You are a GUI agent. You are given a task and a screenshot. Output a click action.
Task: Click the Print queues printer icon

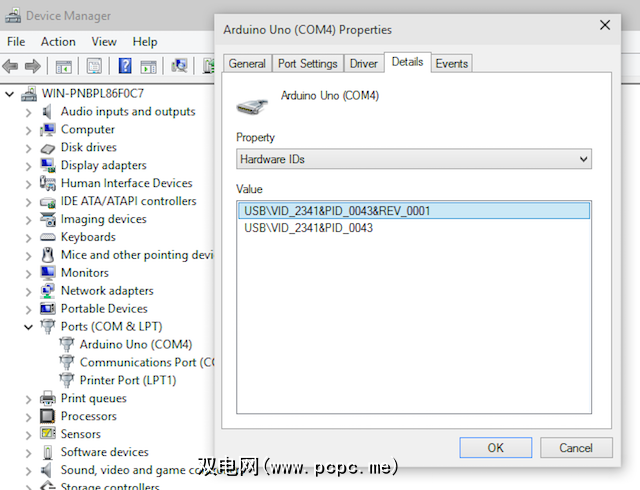[x=48, y=398]
